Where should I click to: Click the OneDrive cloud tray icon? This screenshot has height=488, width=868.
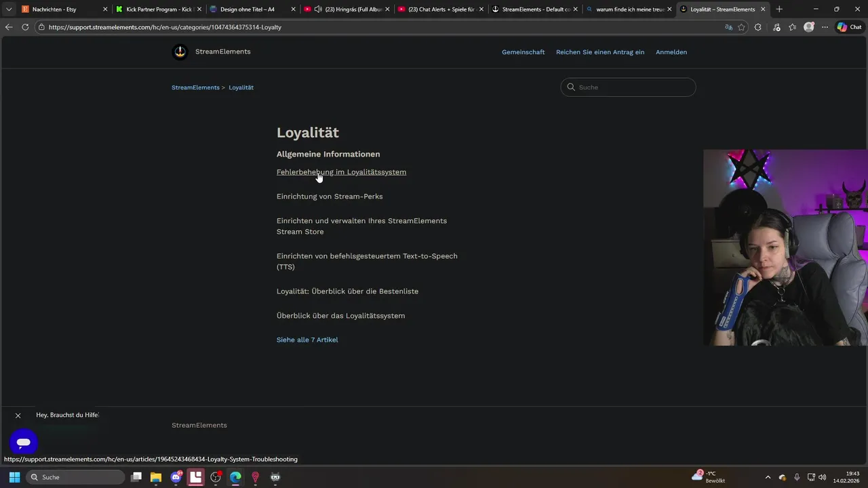tap(782, 477)
